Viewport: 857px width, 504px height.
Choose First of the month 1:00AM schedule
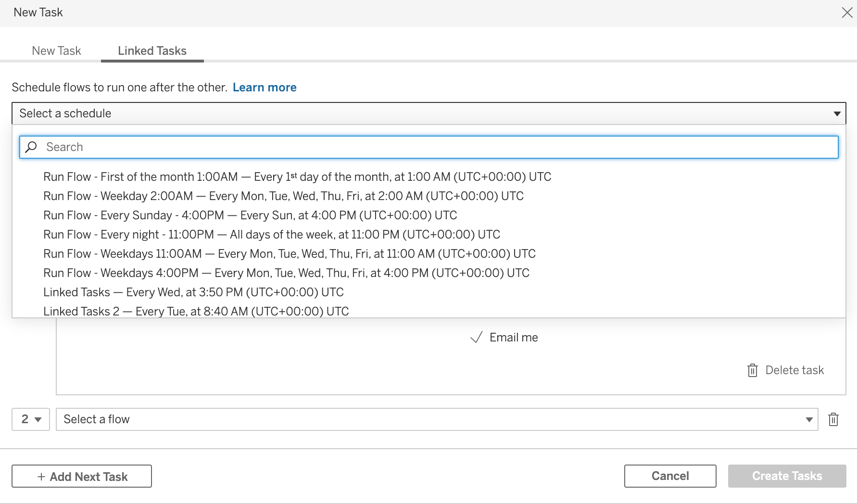[x=297, y=177]
